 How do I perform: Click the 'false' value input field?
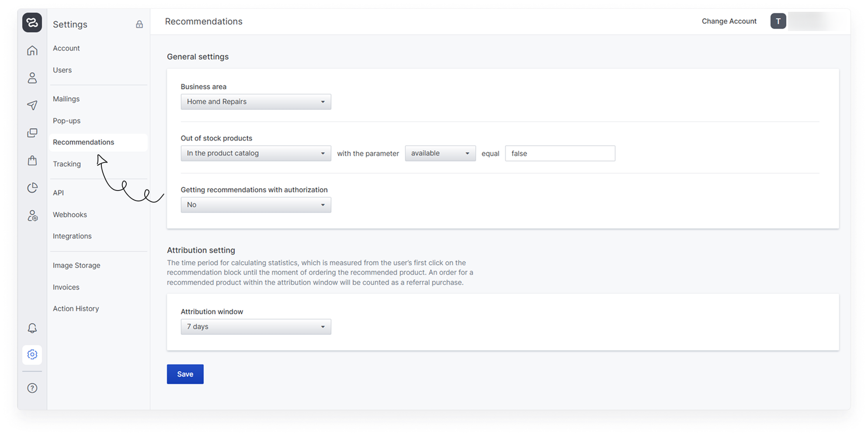(559, 153)
